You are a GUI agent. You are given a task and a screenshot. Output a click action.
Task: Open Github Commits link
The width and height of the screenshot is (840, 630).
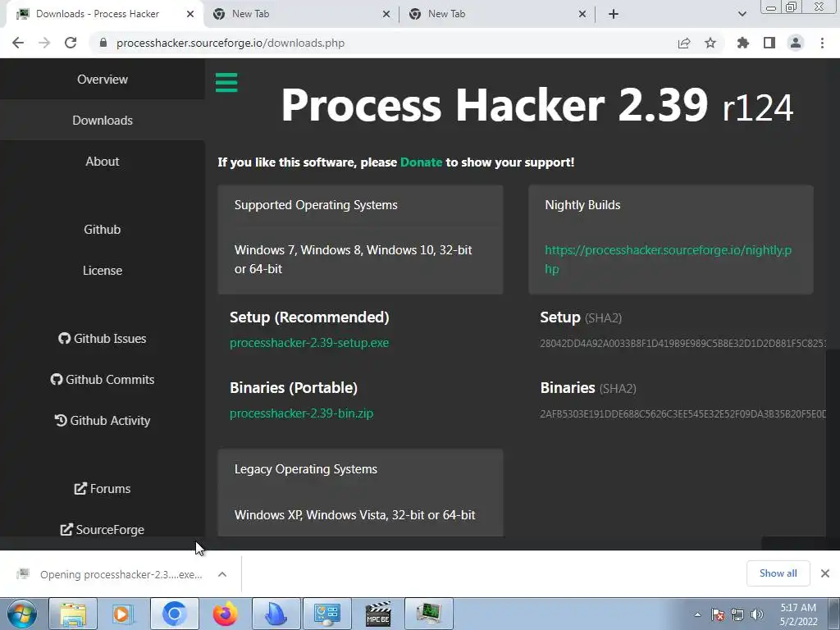pyautogui.click(x=103, y=379)
